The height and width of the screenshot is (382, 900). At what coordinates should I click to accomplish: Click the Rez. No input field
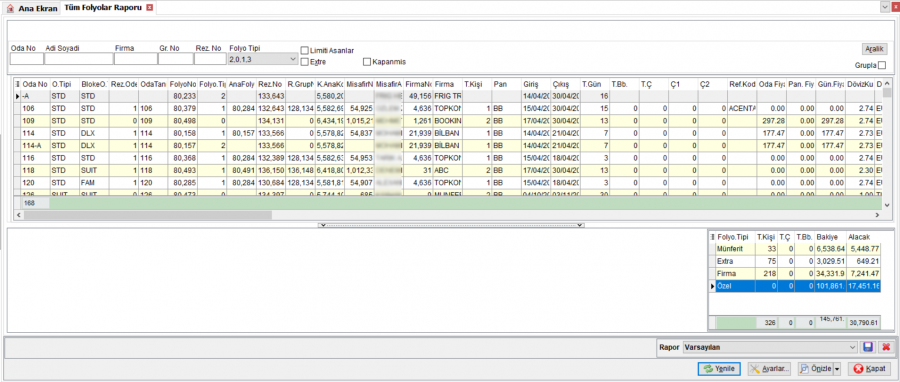[x=209, y=59]
